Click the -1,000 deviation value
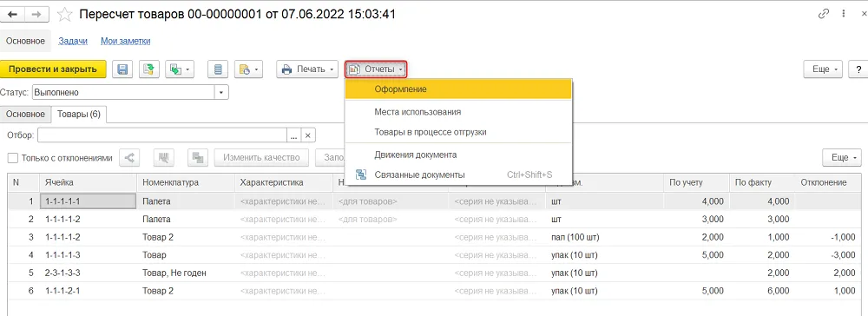The image size is (868, 316). [x=842, y=237]
